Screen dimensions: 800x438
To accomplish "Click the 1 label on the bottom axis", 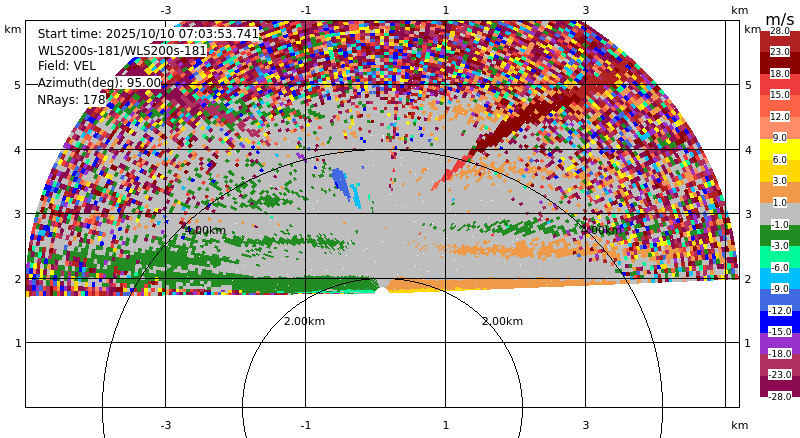I will click(445, 425).
